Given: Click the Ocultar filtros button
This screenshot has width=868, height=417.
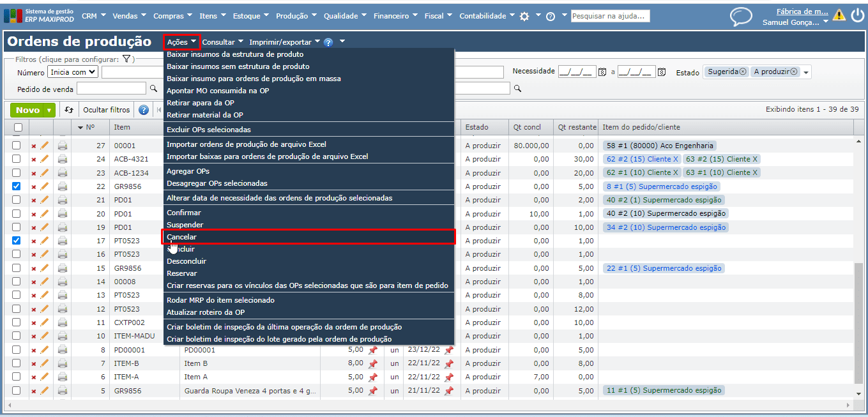Looking at the screenshot, I should (107, 110).
